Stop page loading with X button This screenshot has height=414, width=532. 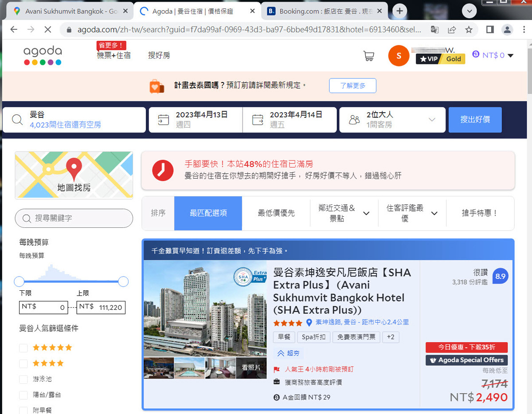click(x=48, y=30)
